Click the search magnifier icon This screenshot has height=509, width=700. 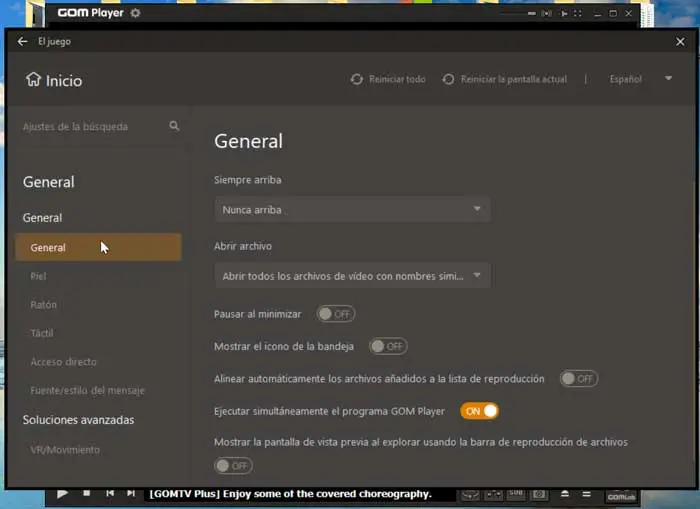tap(174, 126)
